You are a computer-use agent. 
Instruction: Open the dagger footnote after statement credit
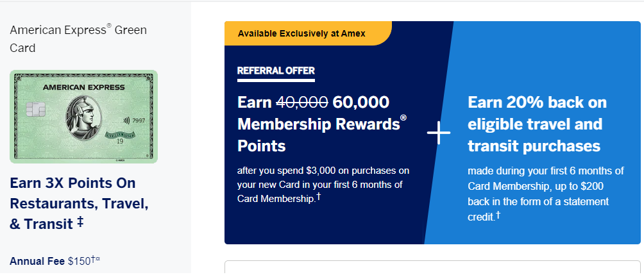(498, 215)
